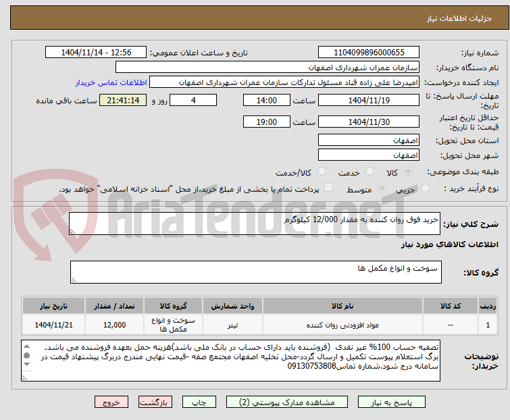Click the 'کد کالا' column header
Image resolution: width=510 pixels, height=420 pixels.
pyautogui.click(x=451, y=306)
